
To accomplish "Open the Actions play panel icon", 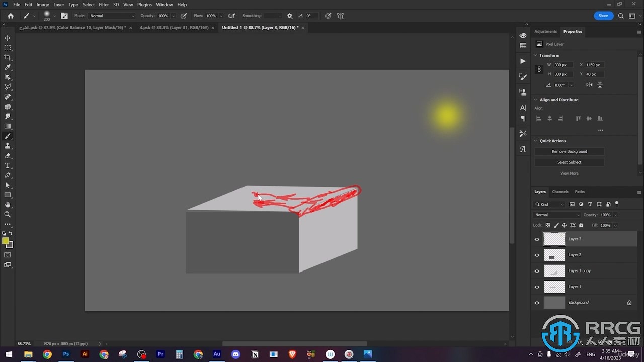I will click(523, 61).
